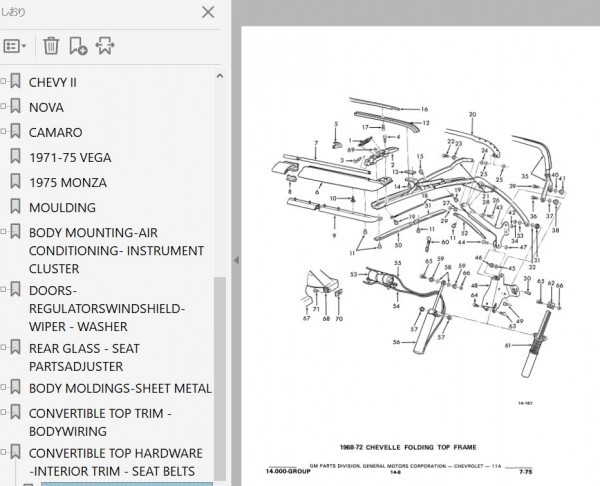
Task: Find the current bookmark
Action: pos(105,46)
